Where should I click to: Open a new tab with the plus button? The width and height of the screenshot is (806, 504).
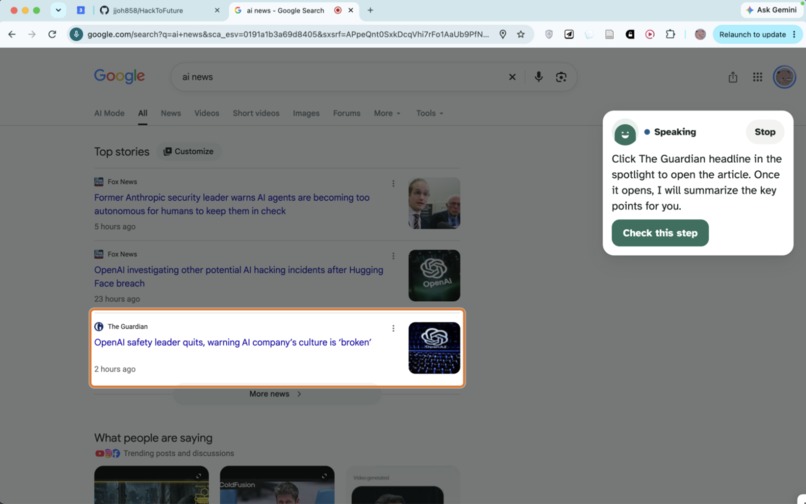tap(370, 10)
